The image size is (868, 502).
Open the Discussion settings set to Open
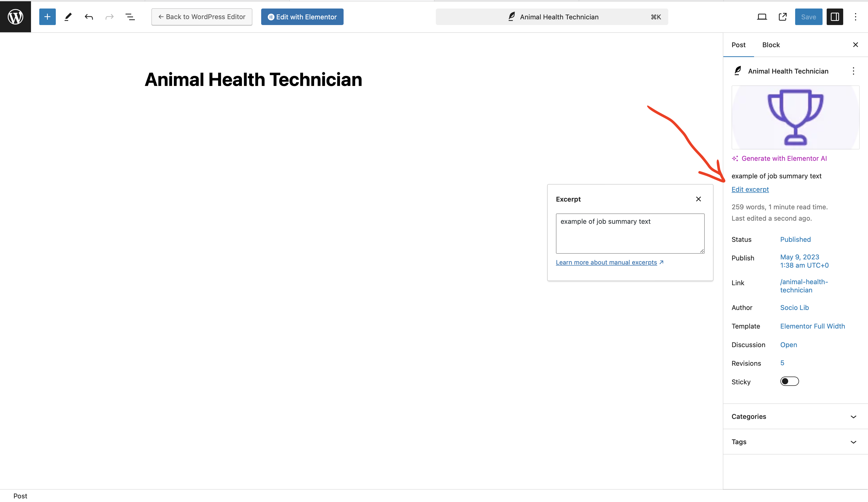click(x=788, y=344)
